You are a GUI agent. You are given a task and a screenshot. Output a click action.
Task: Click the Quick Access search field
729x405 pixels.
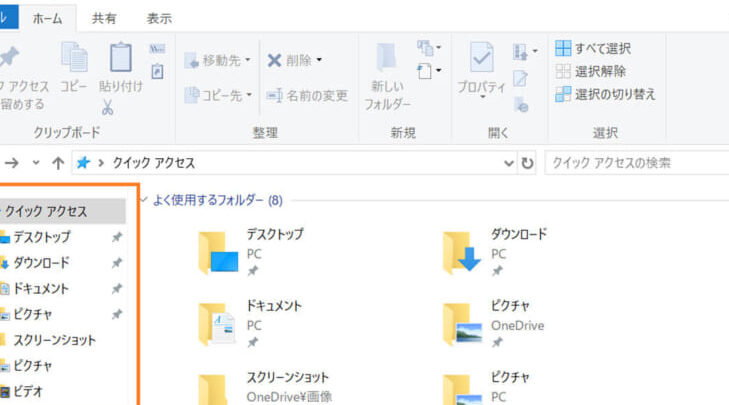click(x=635, y=163)
